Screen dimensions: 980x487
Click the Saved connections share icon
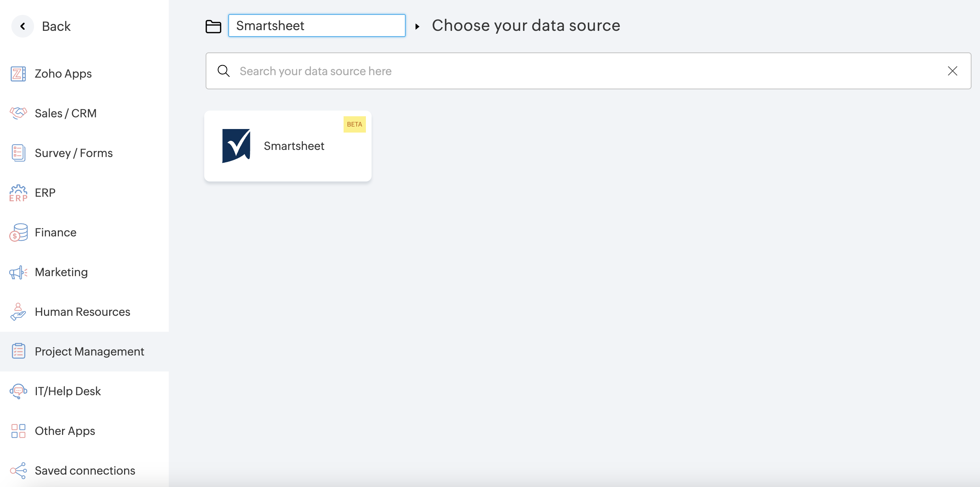pyautogui.click(x=18, y=471)
